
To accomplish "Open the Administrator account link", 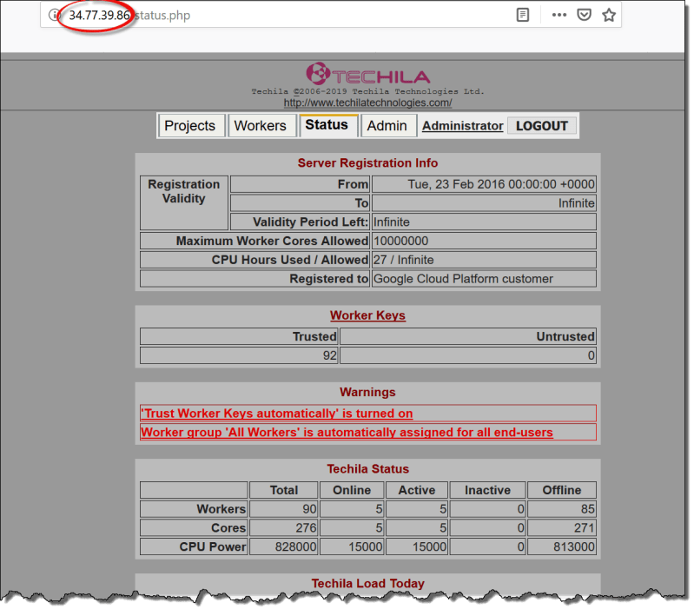I will point(462,126).
